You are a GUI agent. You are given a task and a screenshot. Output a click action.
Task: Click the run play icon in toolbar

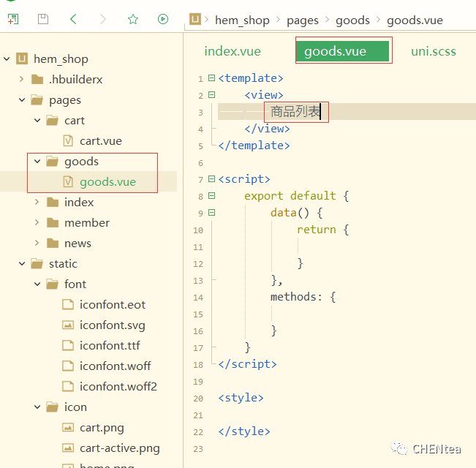click(x=163, y=20)
